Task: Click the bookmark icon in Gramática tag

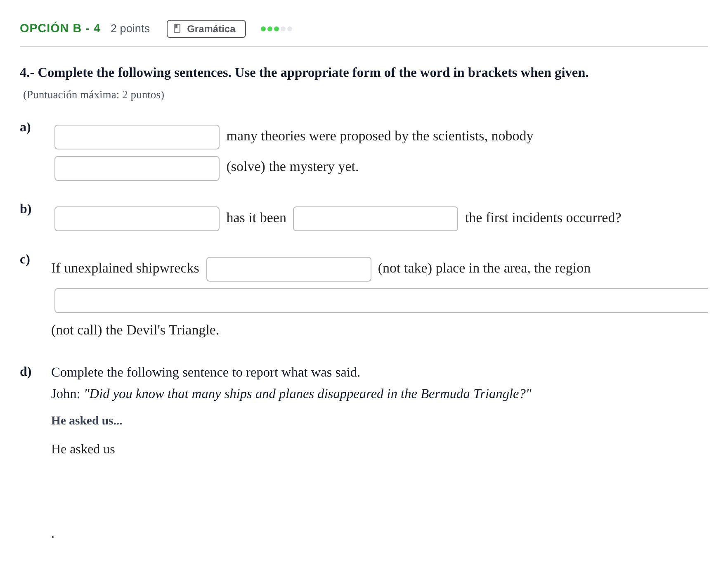Action: pos(177,29)
